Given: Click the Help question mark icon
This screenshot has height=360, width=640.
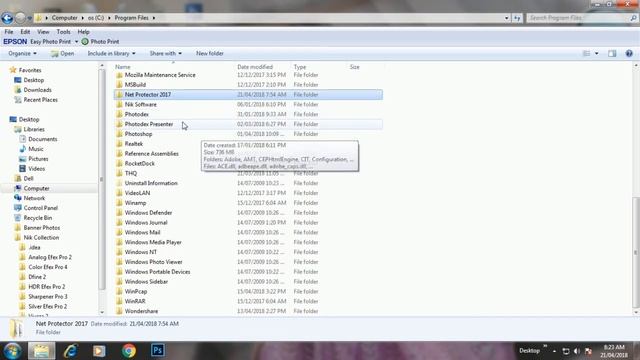Looking at the screenshot, I should coord(629,53).
